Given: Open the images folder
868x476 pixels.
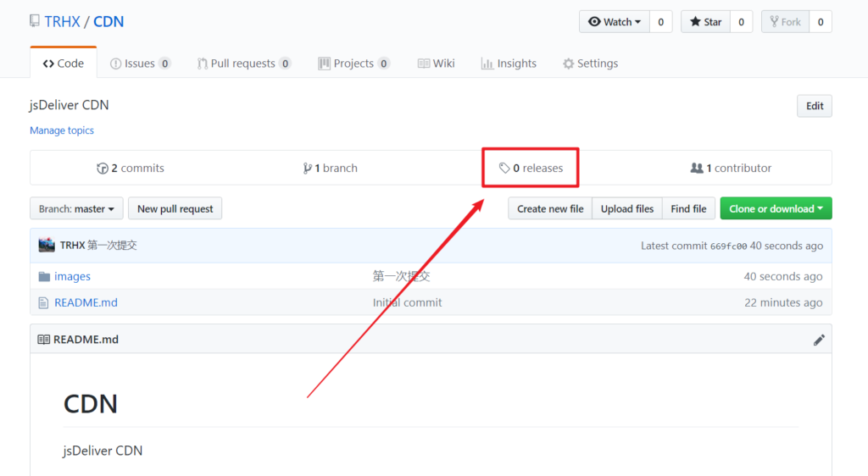Looking at the screenshot, I should coord(72,276).
